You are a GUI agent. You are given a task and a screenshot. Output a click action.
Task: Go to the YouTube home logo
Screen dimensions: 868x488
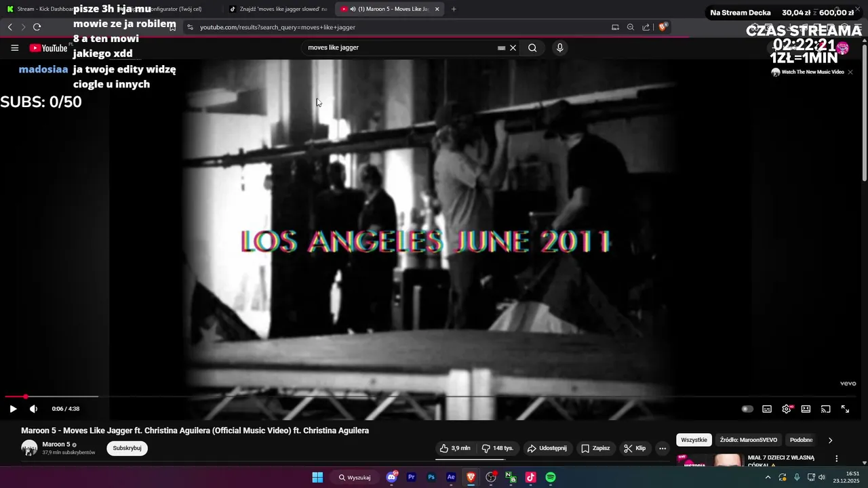click(x=48, y=48)
